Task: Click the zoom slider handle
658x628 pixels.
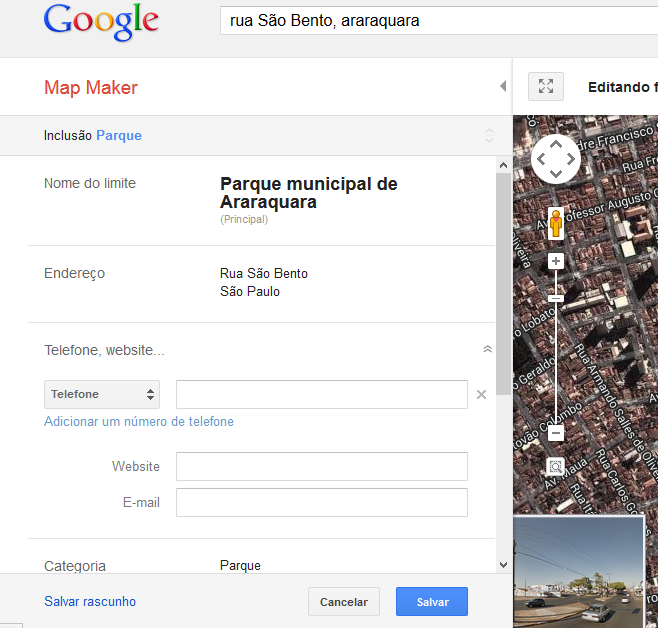Action: 556,298
